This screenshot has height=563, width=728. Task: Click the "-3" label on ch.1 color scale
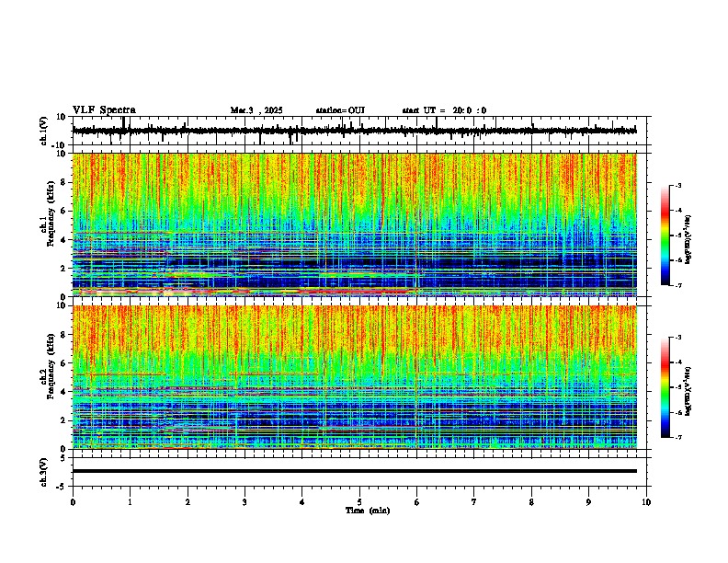coord(677,185)
